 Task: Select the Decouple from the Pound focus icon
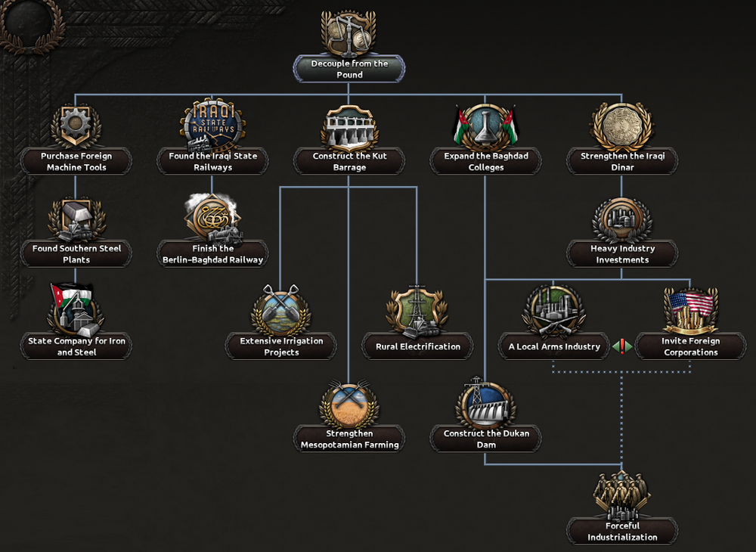tap(349, 31)
